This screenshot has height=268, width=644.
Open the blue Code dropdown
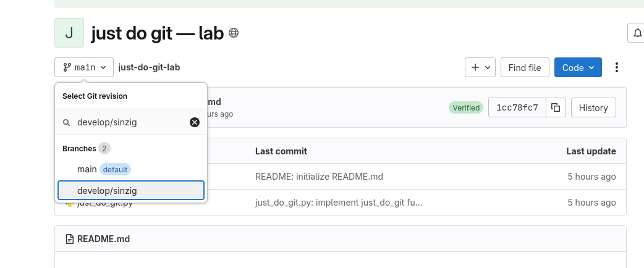(578, 67)
